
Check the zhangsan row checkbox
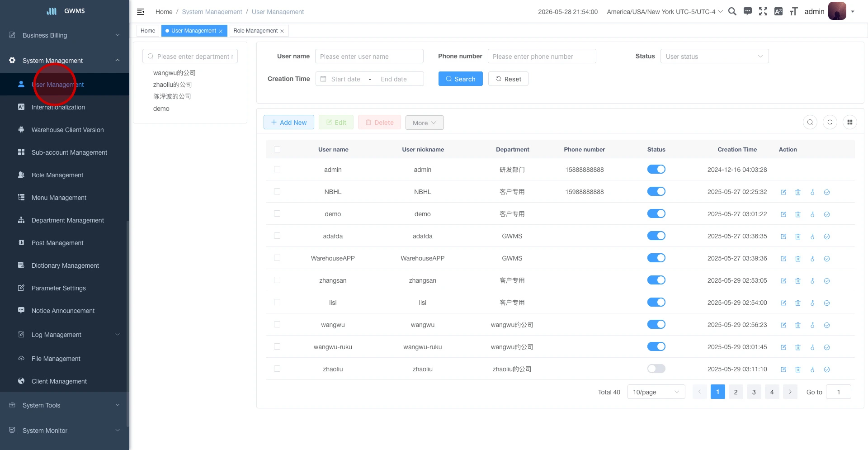click(x=277, y=280)
